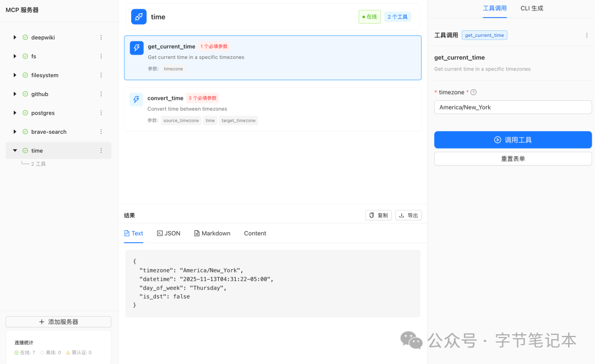Export result with 导出 button
Screen dimensions: 595x364
pos(408,215)
